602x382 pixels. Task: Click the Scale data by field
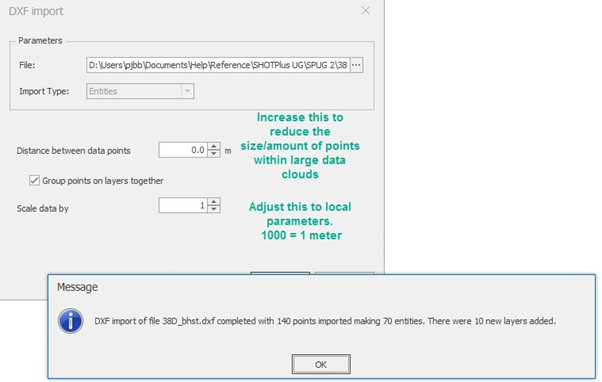183,205
